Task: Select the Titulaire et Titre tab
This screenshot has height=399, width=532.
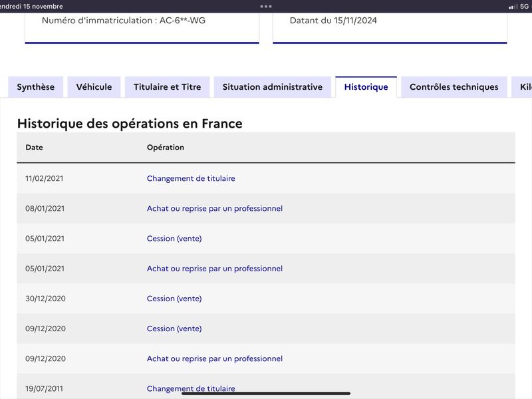Action: [168, 87]
